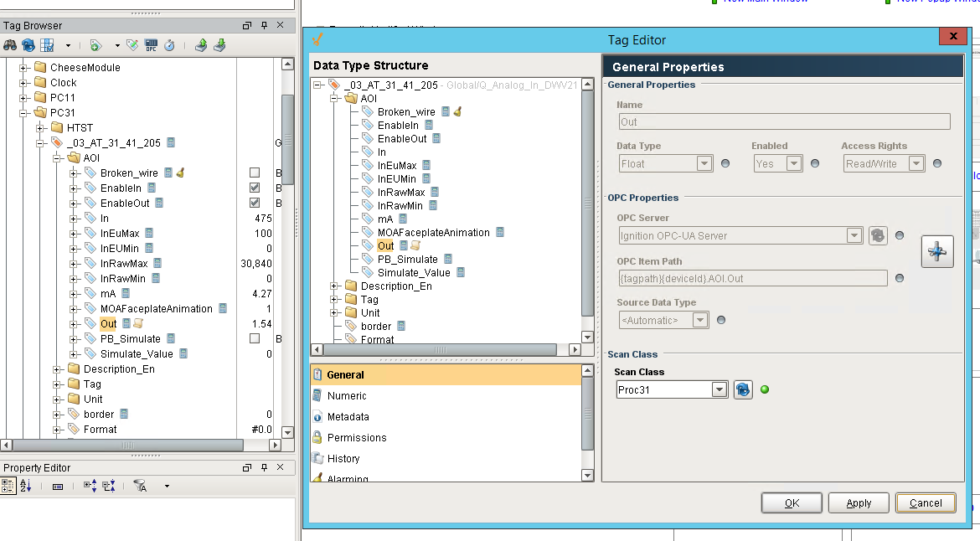This screenshot has height=541, width=980.
Task: Select the History section in Tag Editor
Action: pyautogui.click(x=446, y=459)
